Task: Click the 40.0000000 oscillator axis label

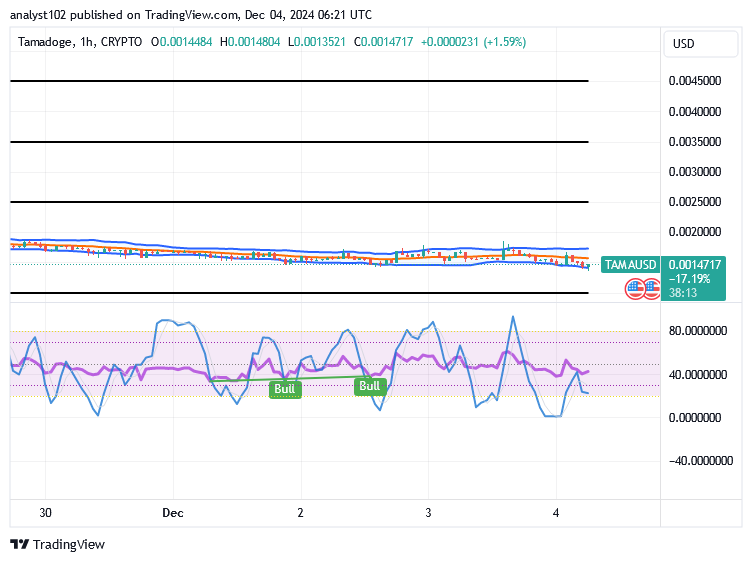Action: click(698, 375)
